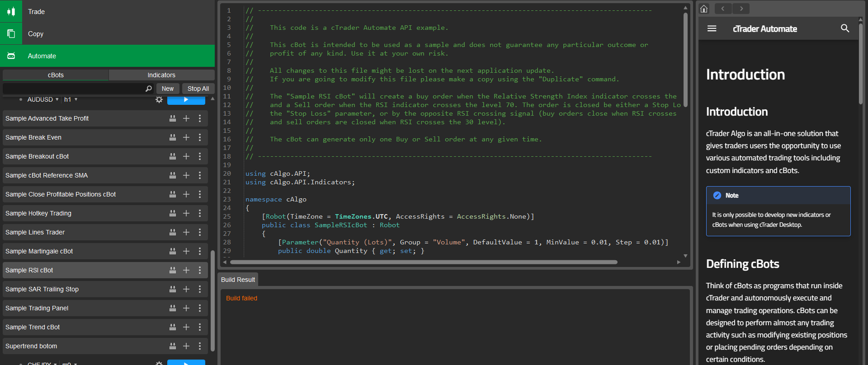This screenshot has height=365, width=868.
Task: Select Sample Close Profitable Positions cBot row
Action: 105,194
